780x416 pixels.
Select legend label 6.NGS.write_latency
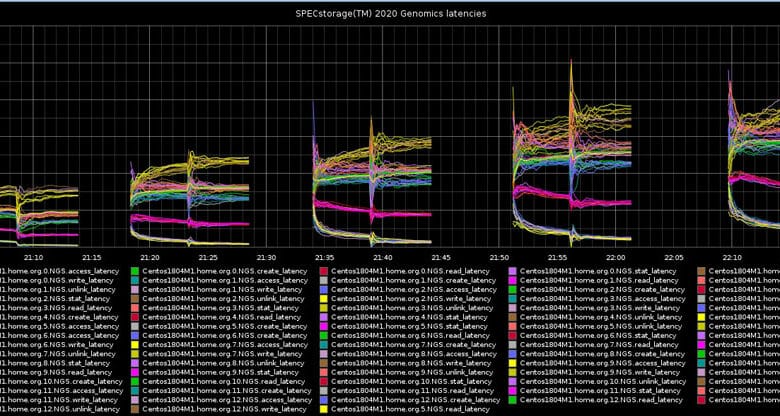tap(57, 345)
